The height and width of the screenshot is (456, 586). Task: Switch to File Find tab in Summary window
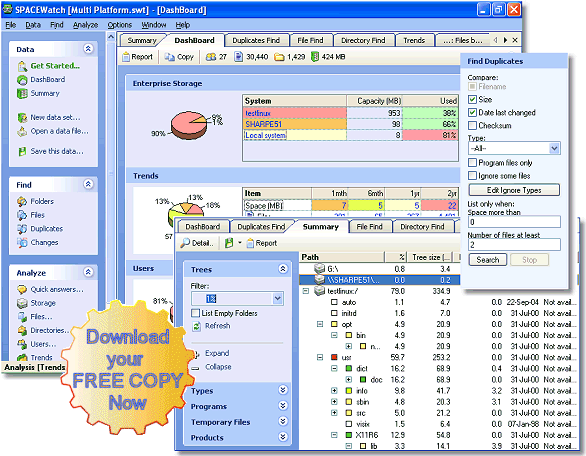[x=370, y=227]
